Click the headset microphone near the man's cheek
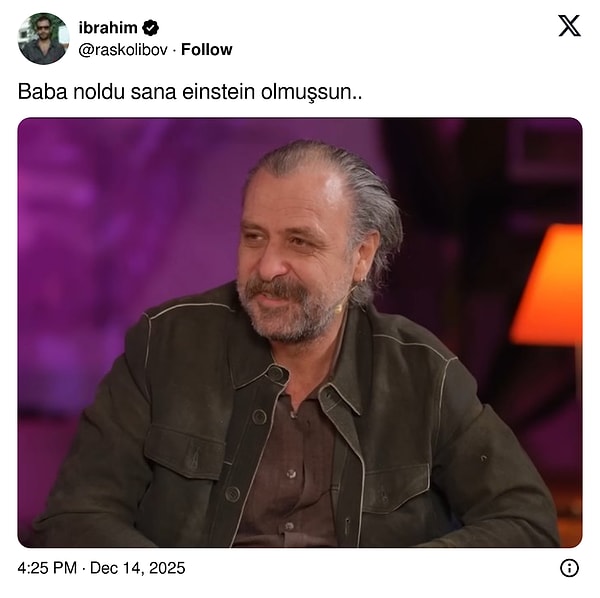The height and width of the screenshot is (598, 600). [x=338, y=308]
